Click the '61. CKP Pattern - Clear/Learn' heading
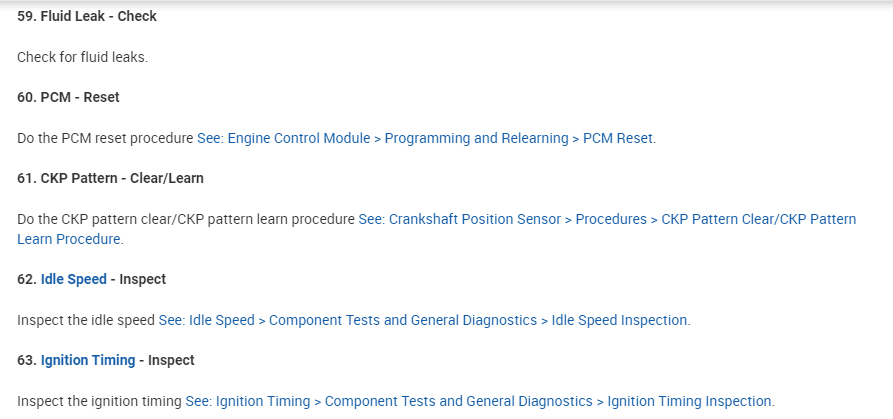 [111, 178]
